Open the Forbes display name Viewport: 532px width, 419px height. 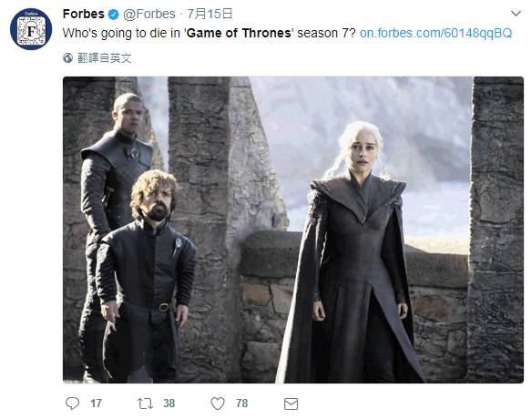[x=84, y=14]
